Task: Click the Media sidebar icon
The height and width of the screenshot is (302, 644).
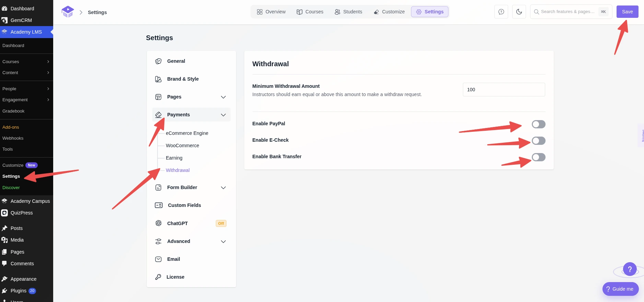Action: pyautogui.click(x=4, y=240)
